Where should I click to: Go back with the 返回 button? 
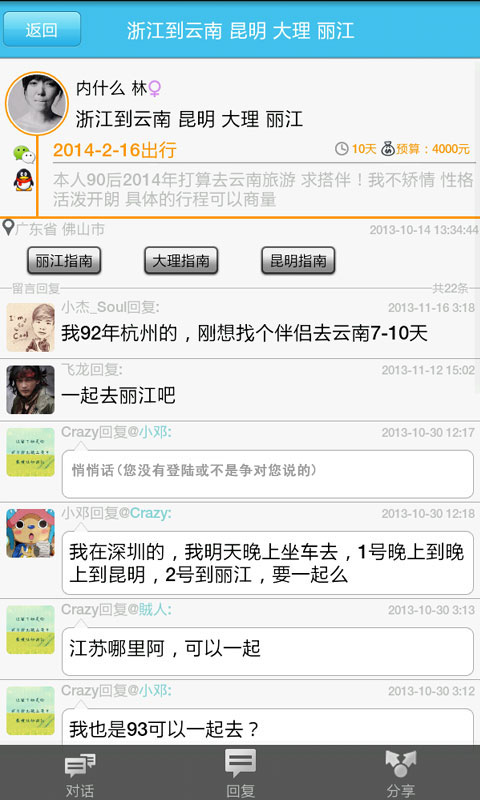[x=42, y=30]
